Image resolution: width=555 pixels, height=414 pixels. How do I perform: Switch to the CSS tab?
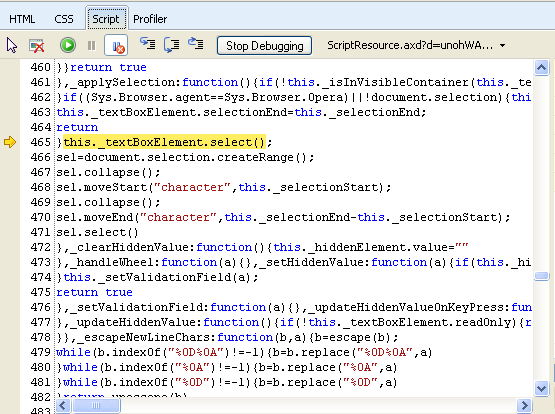pyautogui.click(x=64, y=19)
